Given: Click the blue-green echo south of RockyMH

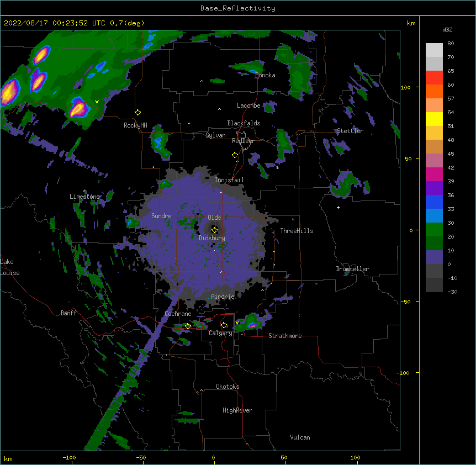Looking at the screenshot, I should 160,142.
